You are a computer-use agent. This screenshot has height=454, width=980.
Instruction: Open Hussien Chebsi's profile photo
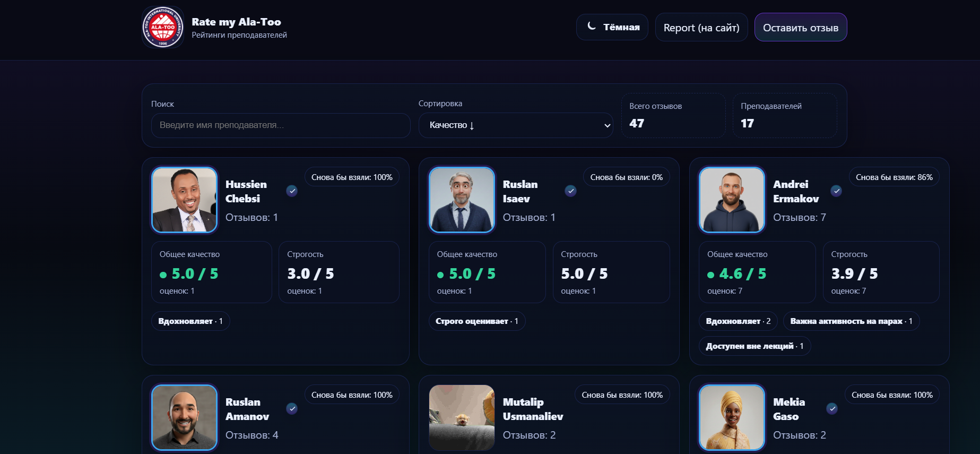coord(185,200)
